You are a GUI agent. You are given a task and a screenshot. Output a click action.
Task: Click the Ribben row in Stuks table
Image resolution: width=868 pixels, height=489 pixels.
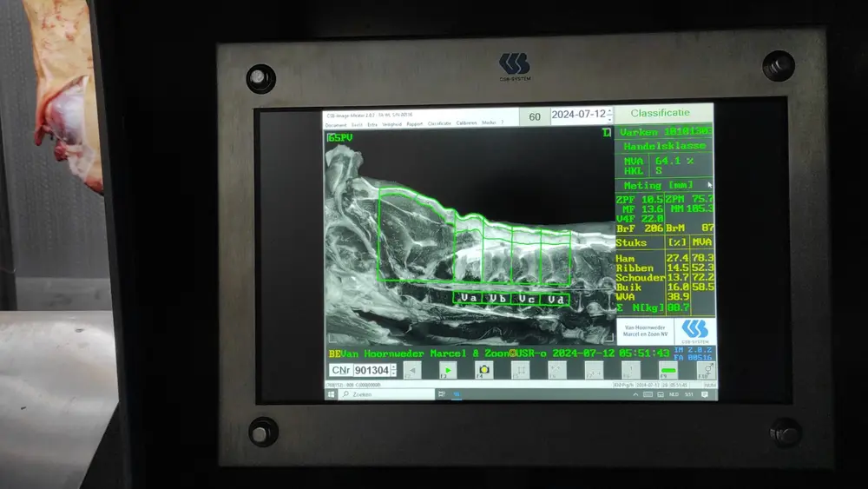pos(665,268)
